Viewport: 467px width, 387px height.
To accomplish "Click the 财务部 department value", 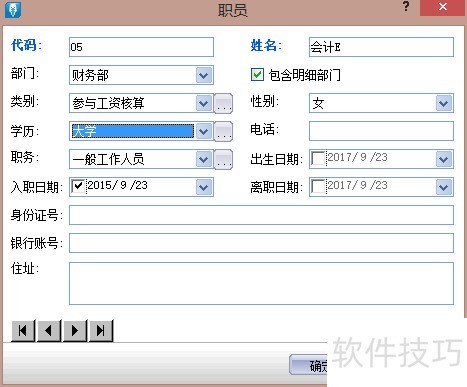I will pos(91,76).
